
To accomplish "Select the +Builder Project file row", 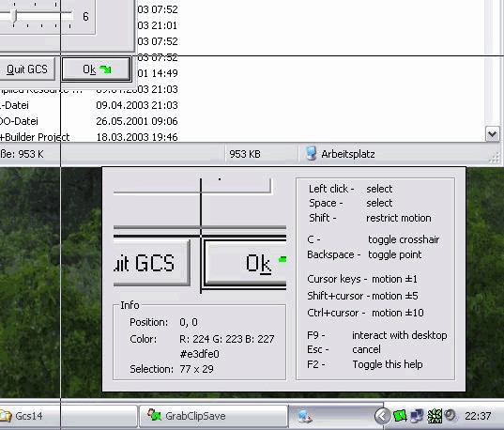I will [89, 137].
